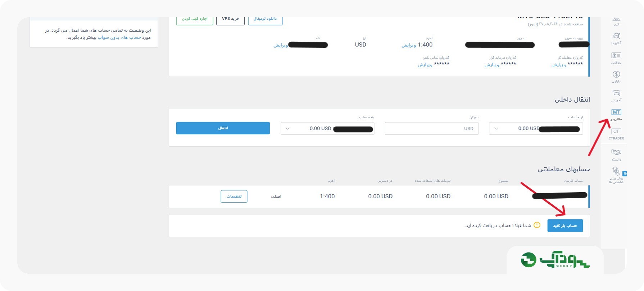This screenshot has width=644, height=291.
Task: Click the خرید VPS button
Action: point(231,20)
